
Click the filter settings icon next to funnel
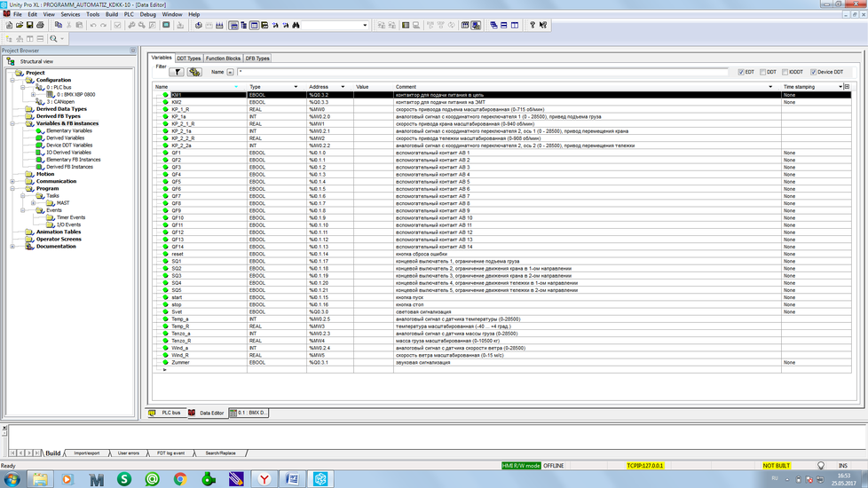(194, 72)
